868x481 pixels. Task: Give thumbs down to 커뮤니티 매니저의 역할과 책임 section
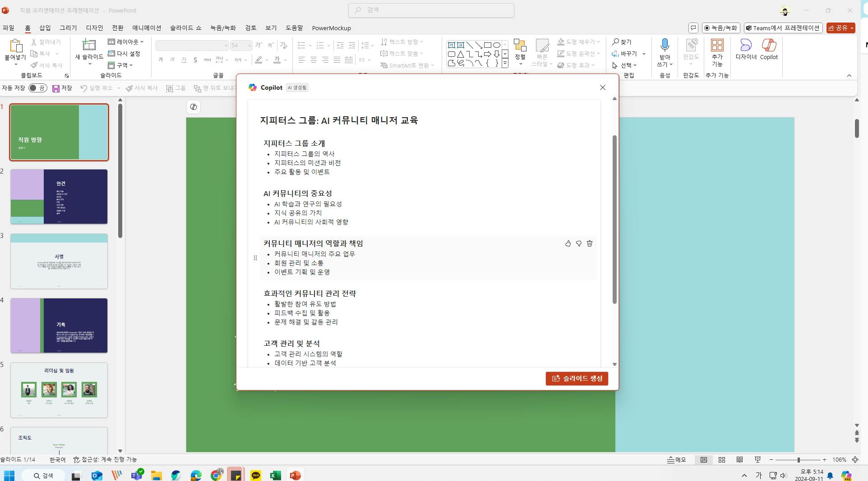tap(579, 244)
